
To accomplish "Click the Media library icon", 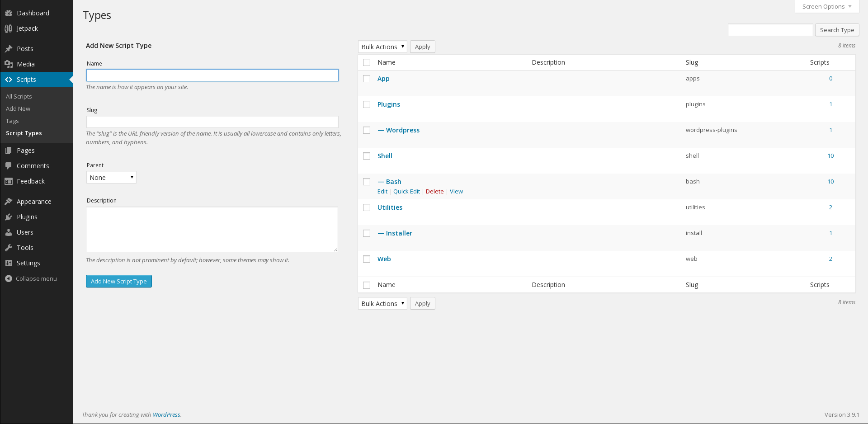I will click(9, 64).
